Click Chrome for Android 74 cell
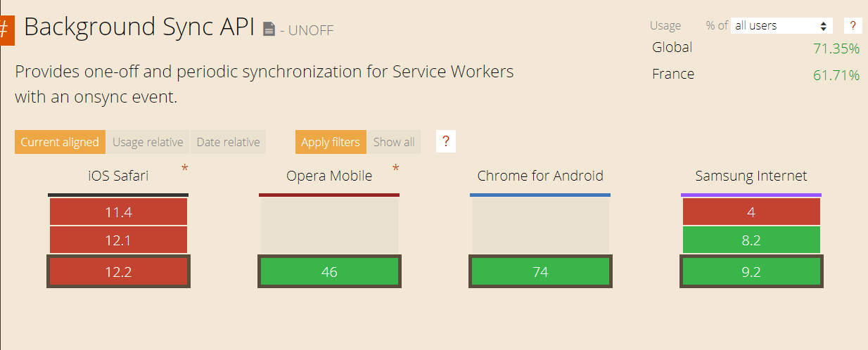 (540, 272)
